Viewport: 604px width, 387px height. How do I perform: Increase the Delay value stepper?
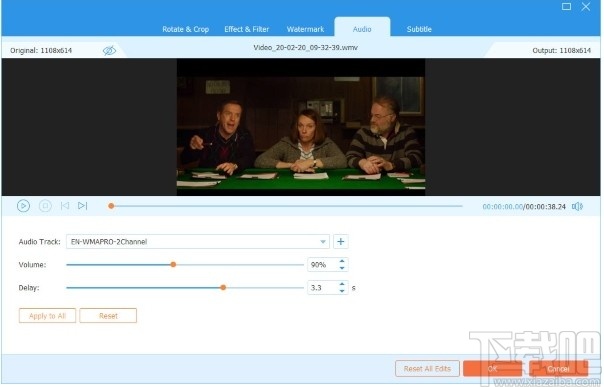point(342,285)
